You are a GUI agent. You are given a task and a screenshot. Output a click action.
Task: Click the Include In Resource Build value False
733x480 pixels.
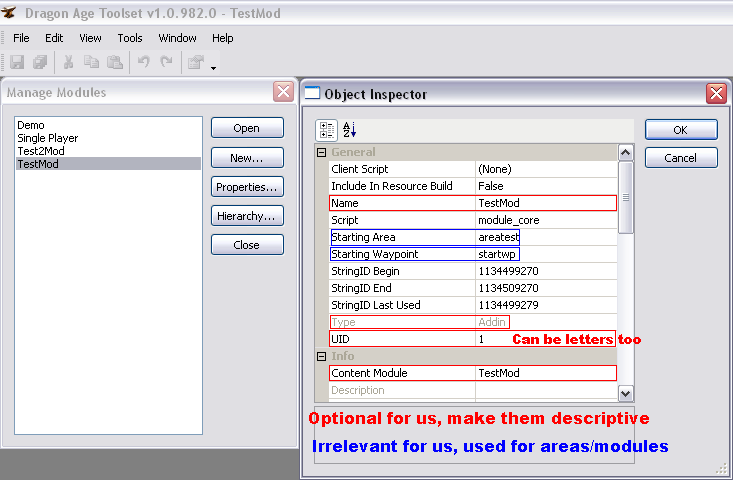coord(546,186)
